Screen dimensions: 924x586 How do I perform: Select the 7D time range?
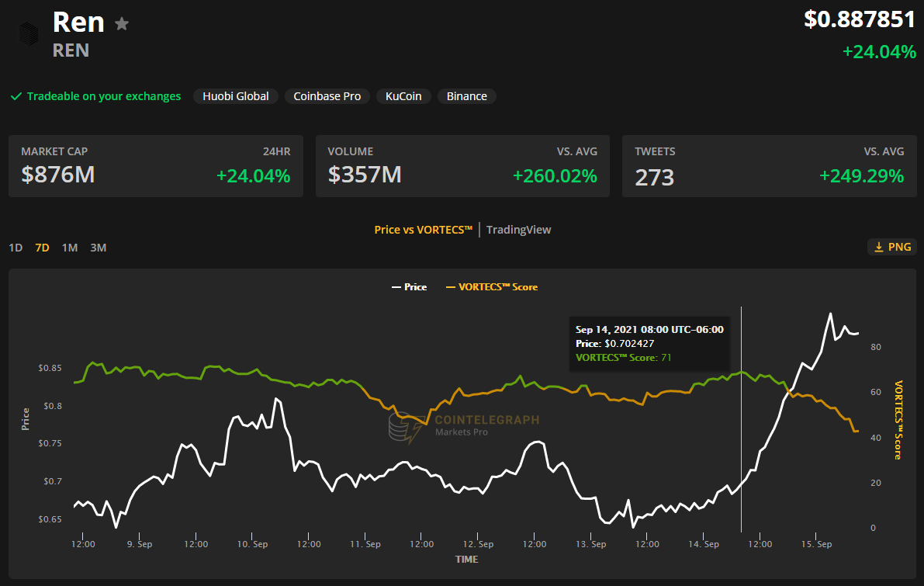(42, 248)
